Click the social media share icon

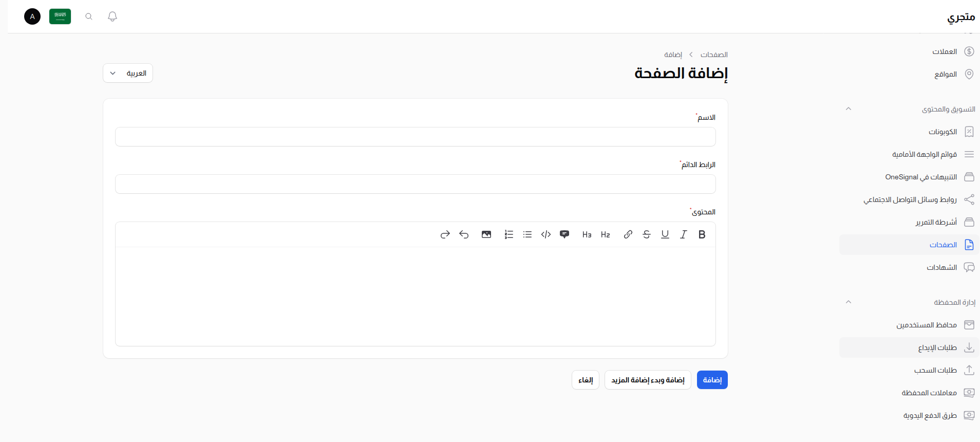(969, 199)
